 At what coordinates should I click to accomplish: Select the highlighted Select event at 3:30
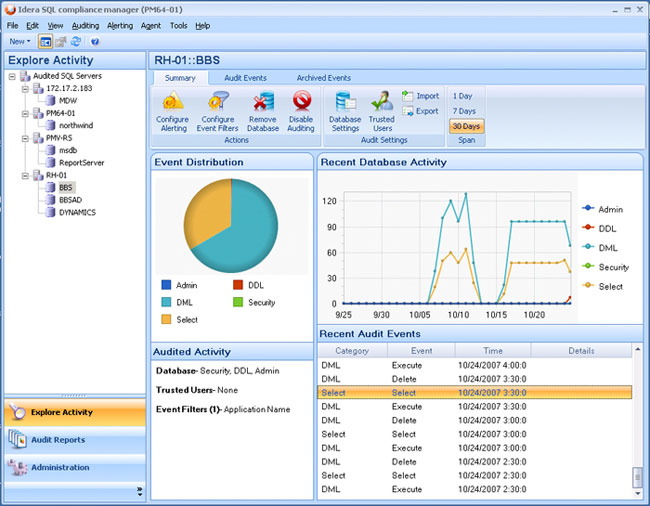475,392
